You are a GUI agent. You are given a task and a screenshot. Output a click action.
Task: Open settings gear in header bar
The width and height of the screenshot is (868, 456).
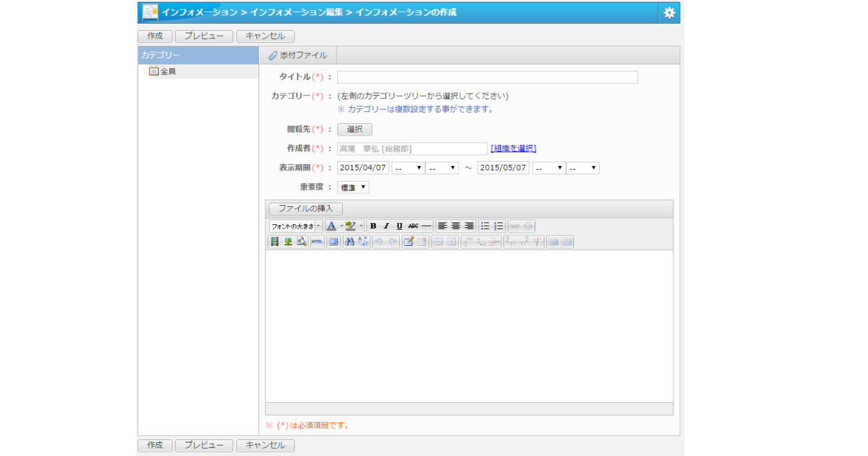point(669,12)
